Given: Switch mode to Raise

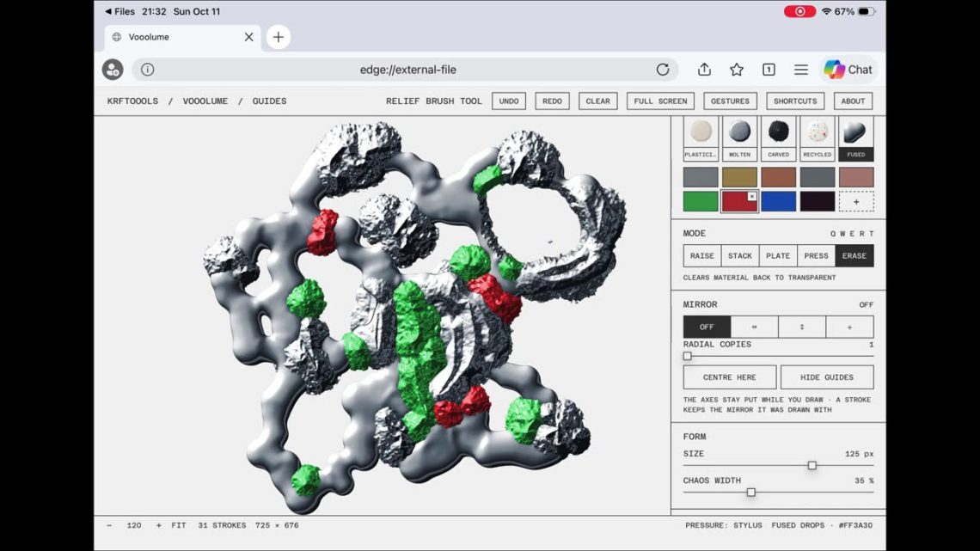Looking at the screenshot, I should [x=701, y=255].
